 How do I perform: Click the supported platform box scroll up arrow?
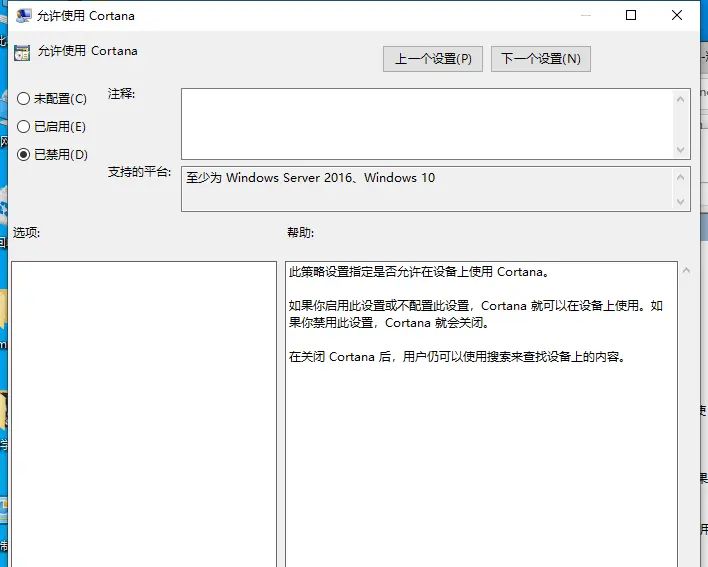680,177
